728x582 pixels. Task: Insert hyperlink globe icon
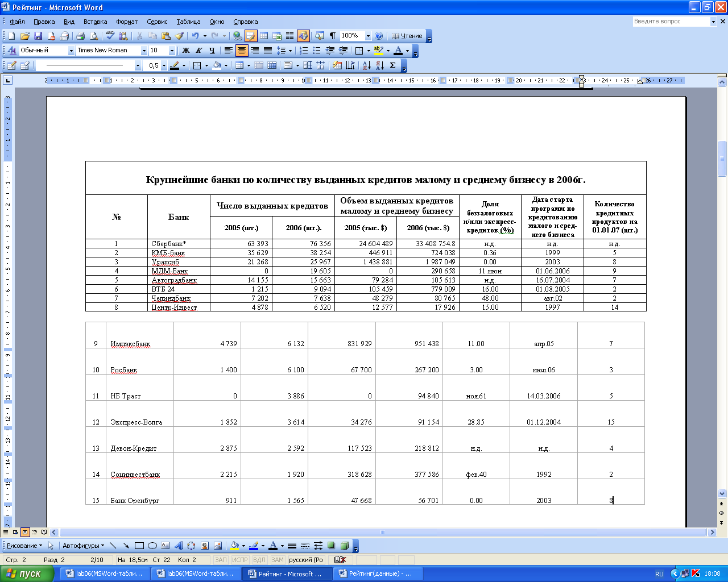[x=238, y=36]
